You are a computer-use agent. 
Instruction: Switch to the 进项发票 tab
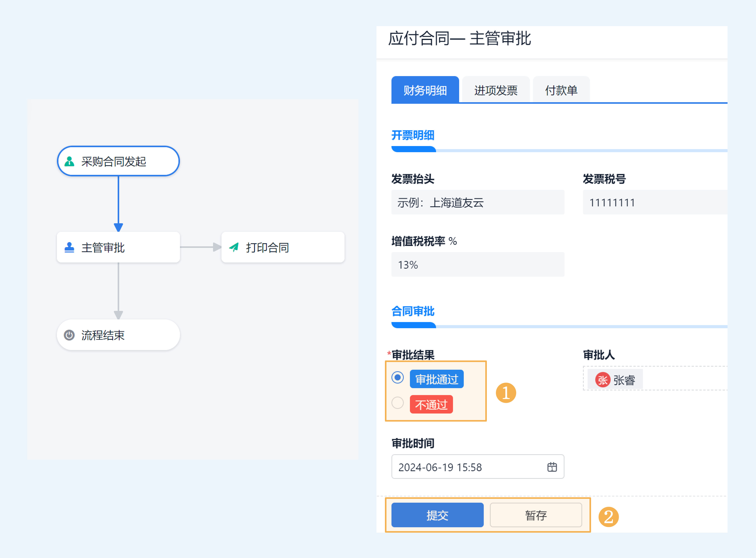click(x=495, y=90)
